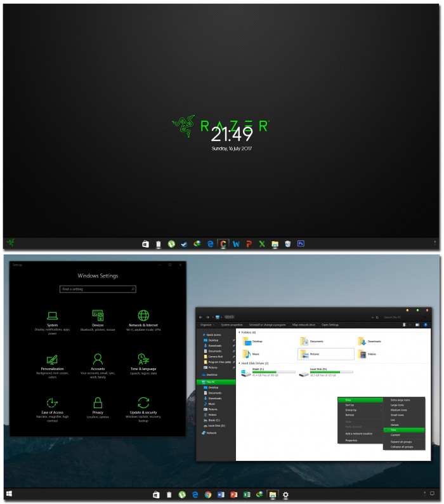Collapse the Folders (6) group
The width and height of the screenshot is (444, 504).
tap(239, 333)
